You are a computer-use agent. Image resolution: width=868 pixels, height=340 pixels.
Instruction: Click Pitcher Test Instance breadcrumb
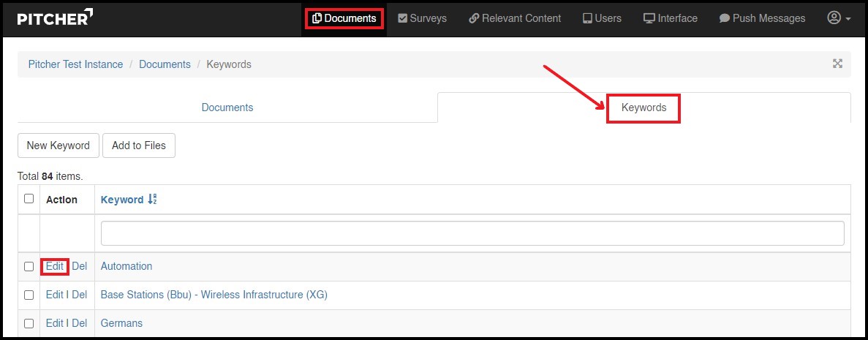(75, 64)
